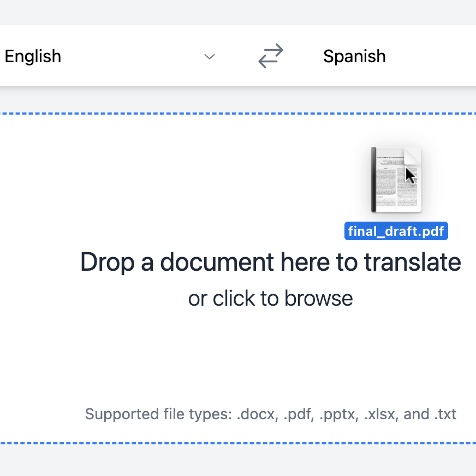Viewport: 476px width, 476px height.
Task: Click "Drop a document here to translate"
Action: tap(271, 262)
